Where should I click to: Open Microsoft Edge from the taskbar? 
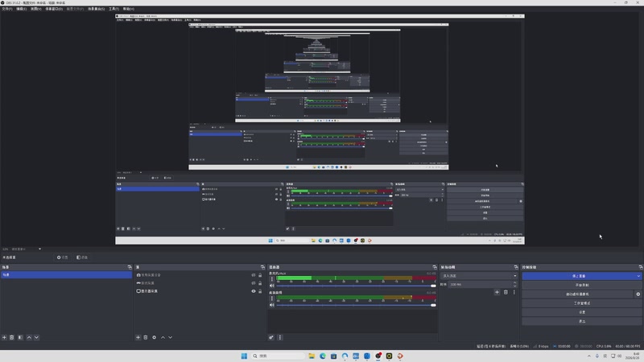pos(323,356)
